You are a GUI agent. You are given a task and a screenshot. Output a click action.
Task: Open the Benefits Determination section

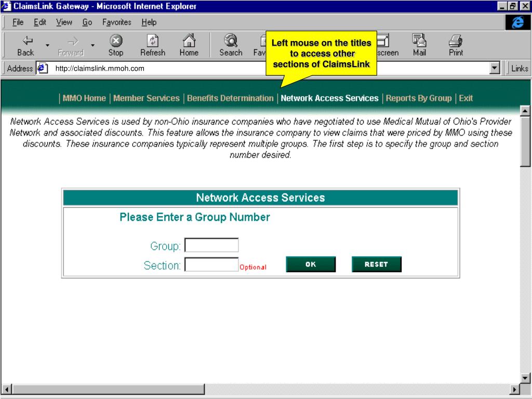click(230, 98)
